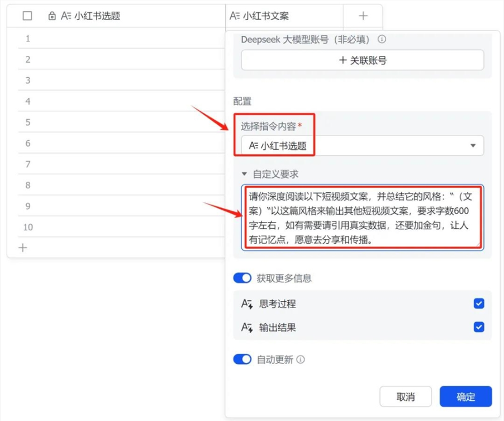Viewport: 504px width, 421px height.
Task: Uncheck the 思考过程 checkbox
Action: pyautogui.click(x=478, y=304)
